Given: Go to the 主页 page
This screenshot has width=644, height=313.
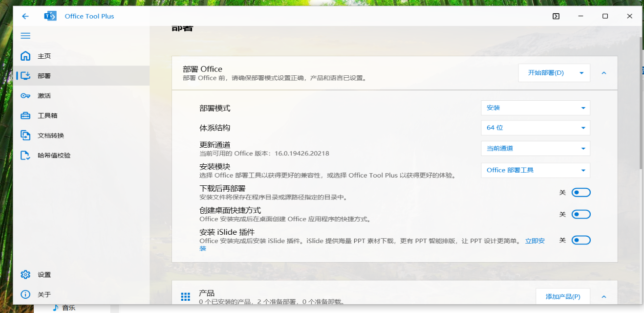Looking at the screenshot, I should [x=81, y=56].
